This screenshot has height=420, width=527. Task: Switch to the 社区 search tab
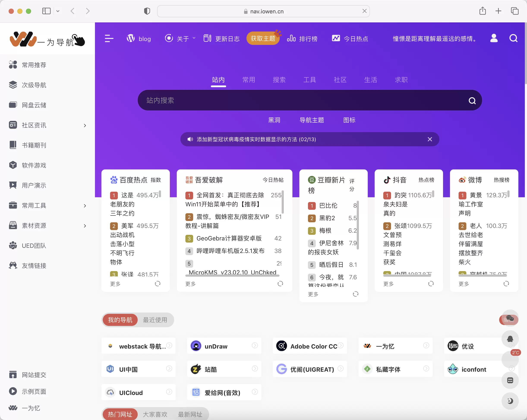coord(340,80)
